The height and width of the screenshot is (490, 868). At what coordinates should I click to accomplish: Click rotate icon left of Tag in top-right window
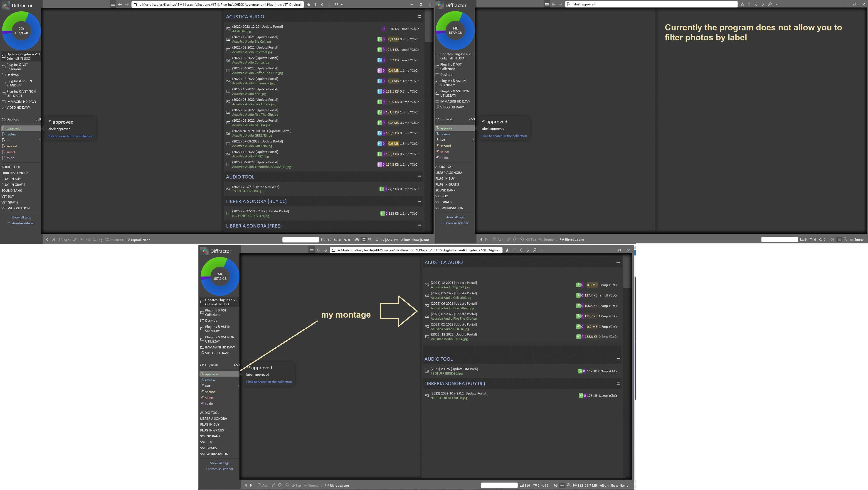[x=522, y=240]
